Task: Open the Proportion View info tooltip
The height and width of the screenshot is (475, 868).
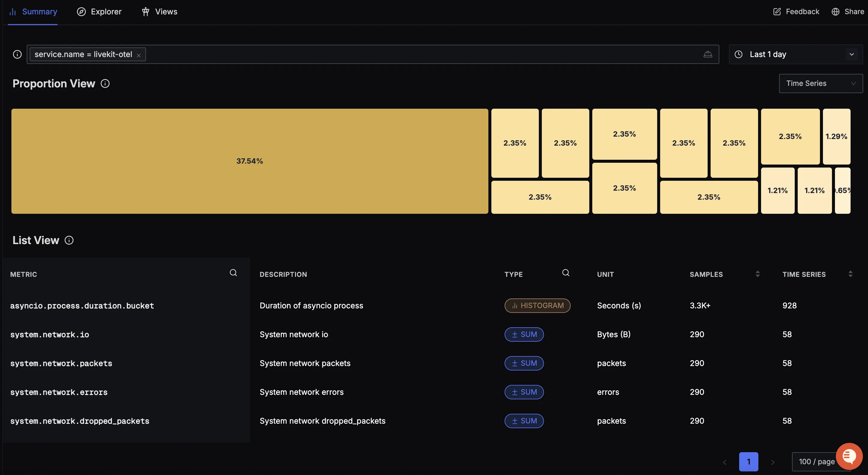Action: (105, 83)
